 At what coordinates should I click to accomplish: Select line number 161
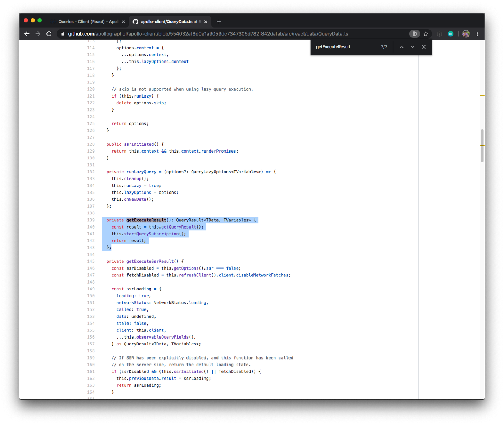(x=91, y=371)
